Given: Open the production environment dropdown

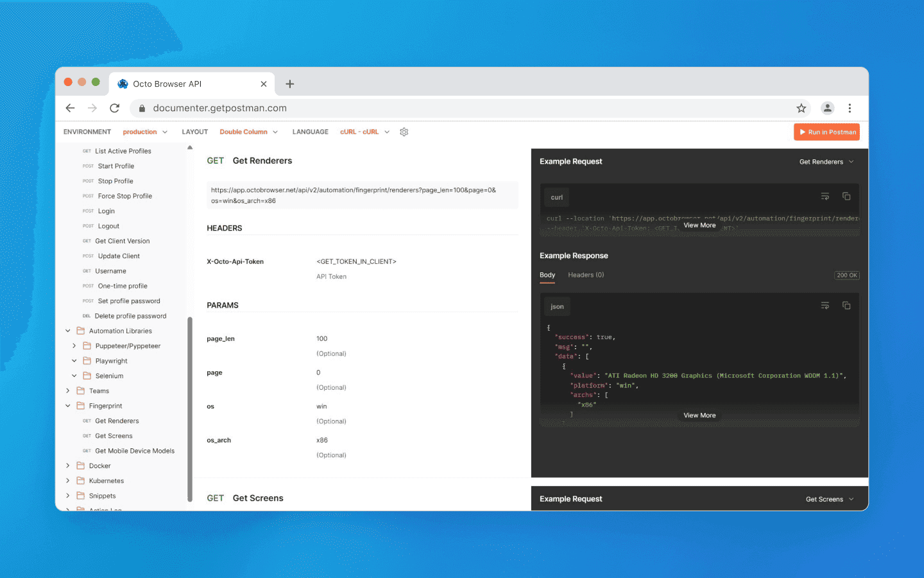Looking at the screenshot, I should coord(145,132).
